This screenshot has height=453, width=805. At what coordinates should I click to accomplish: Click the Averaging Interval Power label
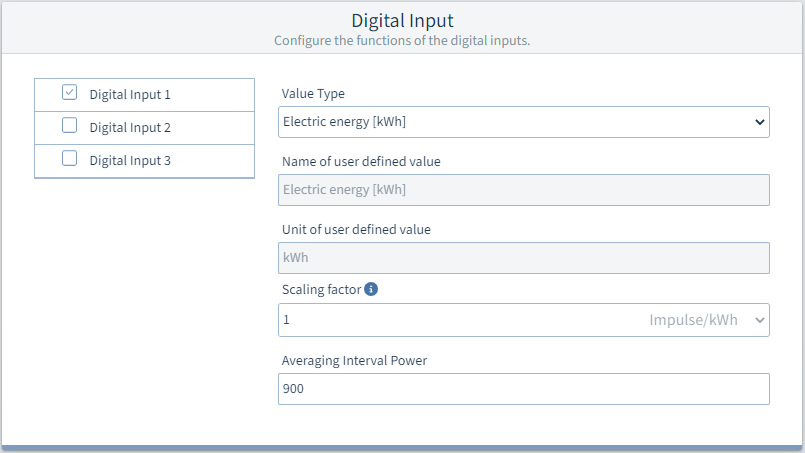coord(354,361)
